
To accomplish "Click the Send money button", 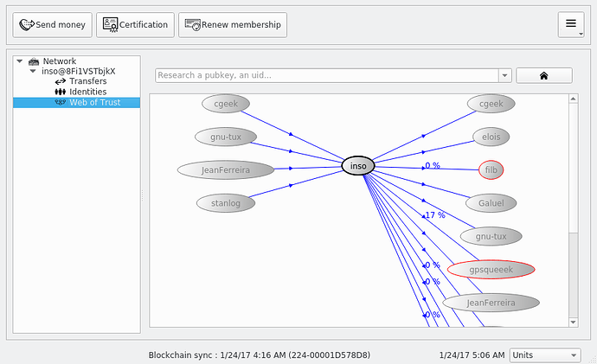I will point(52,25).
